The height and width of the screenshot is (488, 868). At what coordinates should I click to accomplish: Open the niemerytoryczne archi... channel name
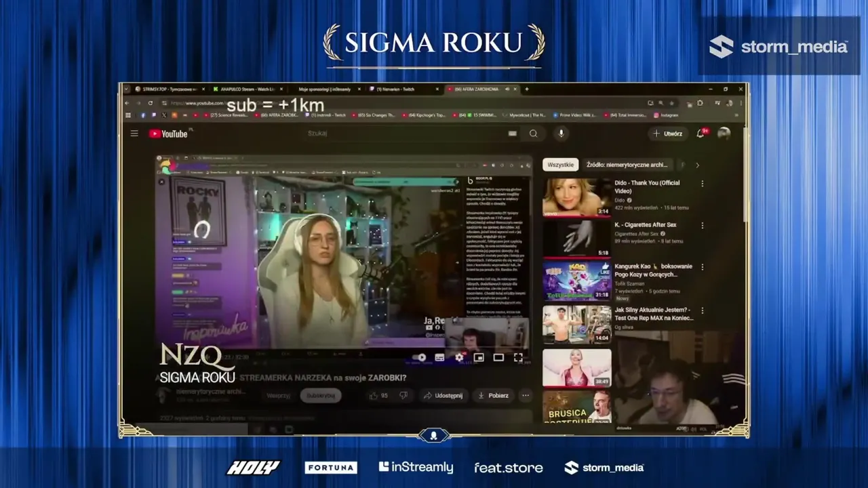(x=210, y=391)
